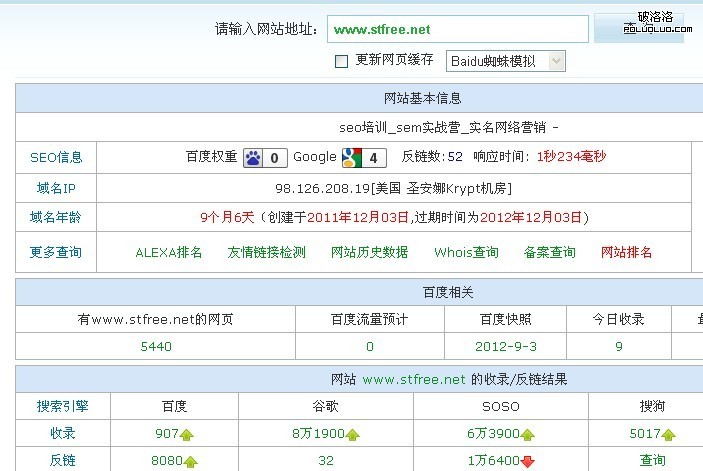Open the Baidu蜘蛛模拟 dropdown

[505, 61]
